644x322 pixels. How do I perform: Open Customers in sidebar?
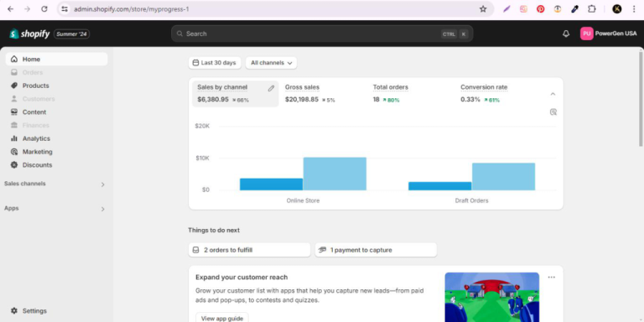point(57,99)
